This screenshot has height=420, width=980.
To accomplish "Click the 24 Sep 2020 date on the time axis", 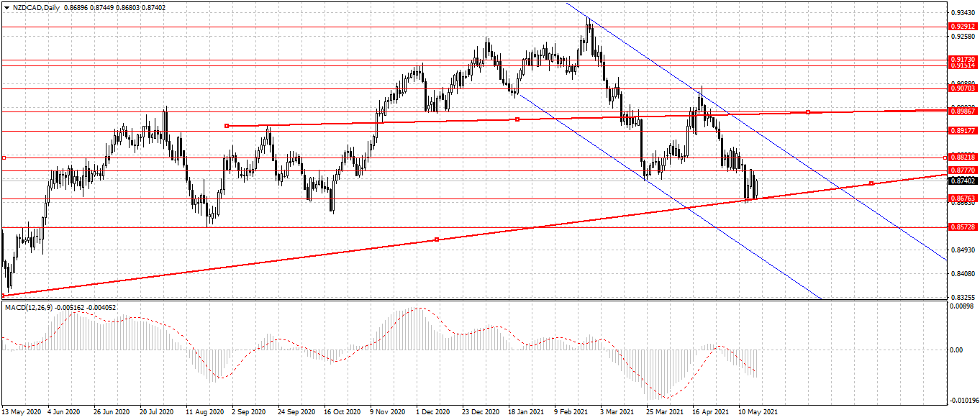I will pos(297,413).
